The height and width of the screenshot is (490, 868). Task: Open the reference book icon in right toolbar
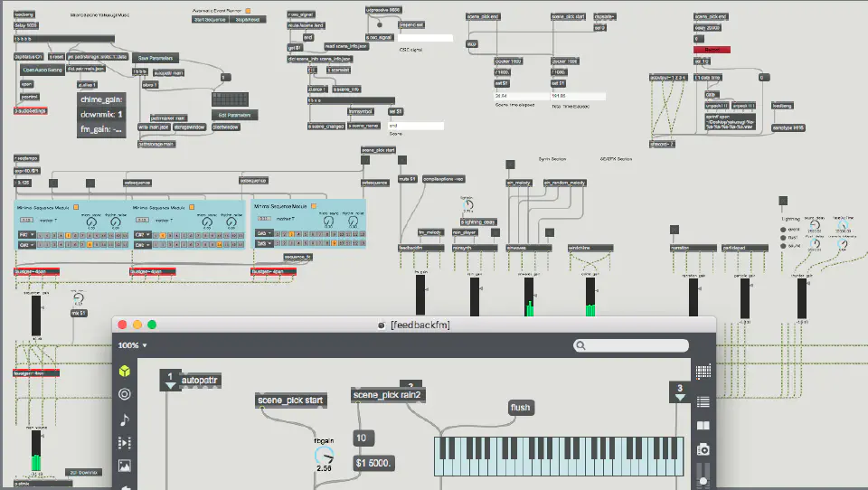(x=703, y=426)
